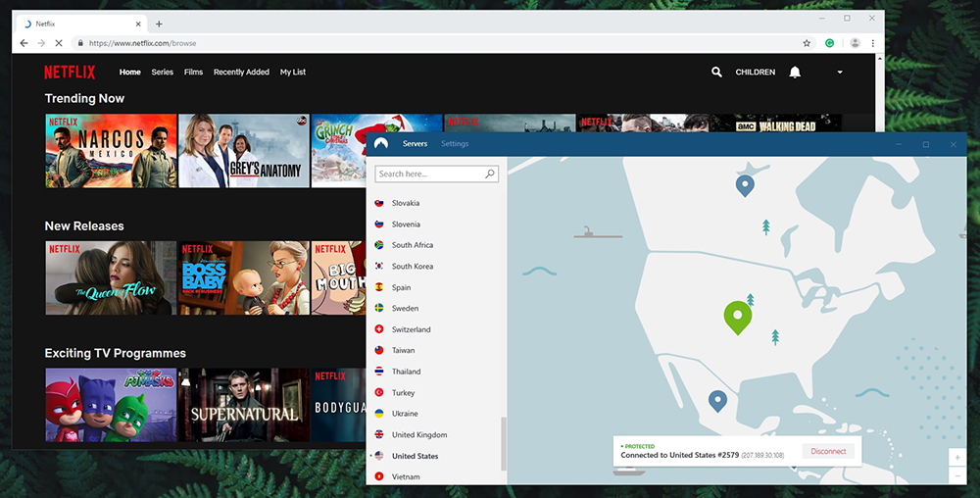980x498 pixels.
Task: Click the Trending Now row heading
Action: [84, 98]
